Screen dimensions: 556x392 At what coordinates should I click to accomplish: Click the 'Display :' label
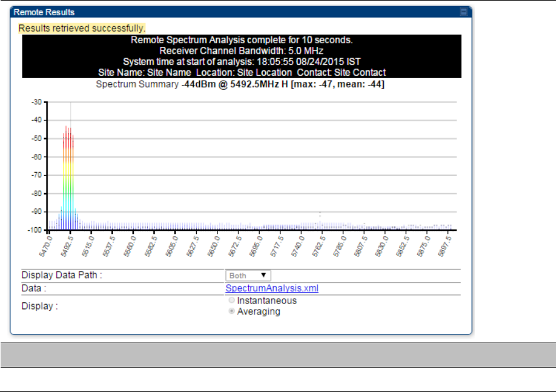[39, 306]
